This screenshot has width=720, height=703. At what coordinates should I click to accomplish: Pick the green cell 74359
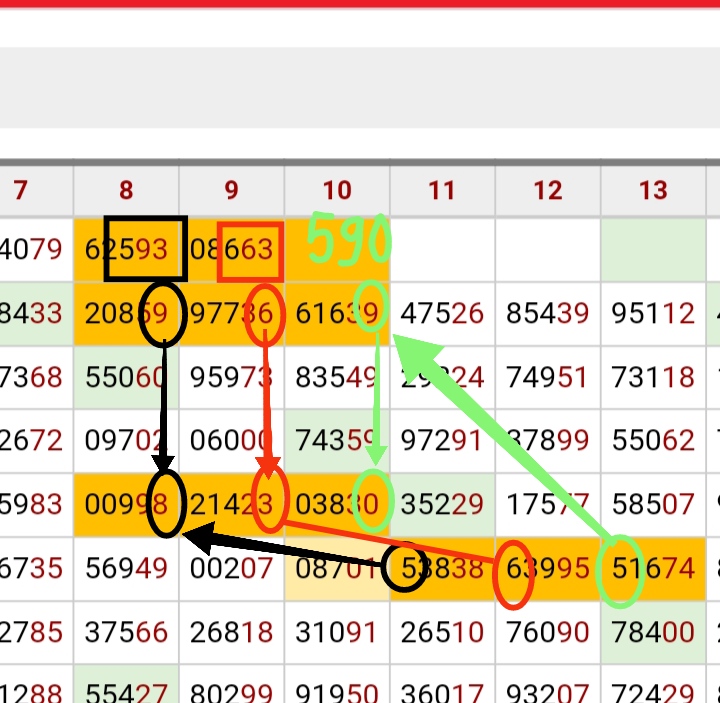[x=337, y=441]
